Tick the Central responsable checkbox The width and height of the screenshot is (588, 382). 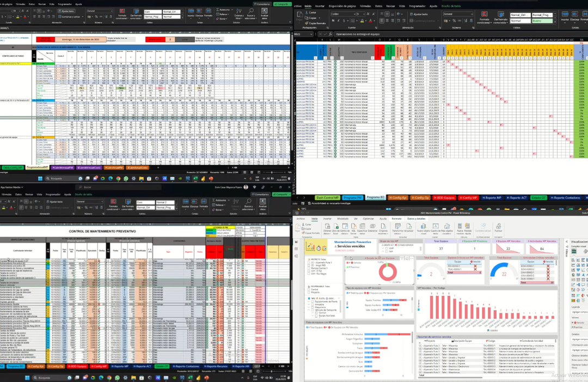pyautogui.click(x=309, y=289)
